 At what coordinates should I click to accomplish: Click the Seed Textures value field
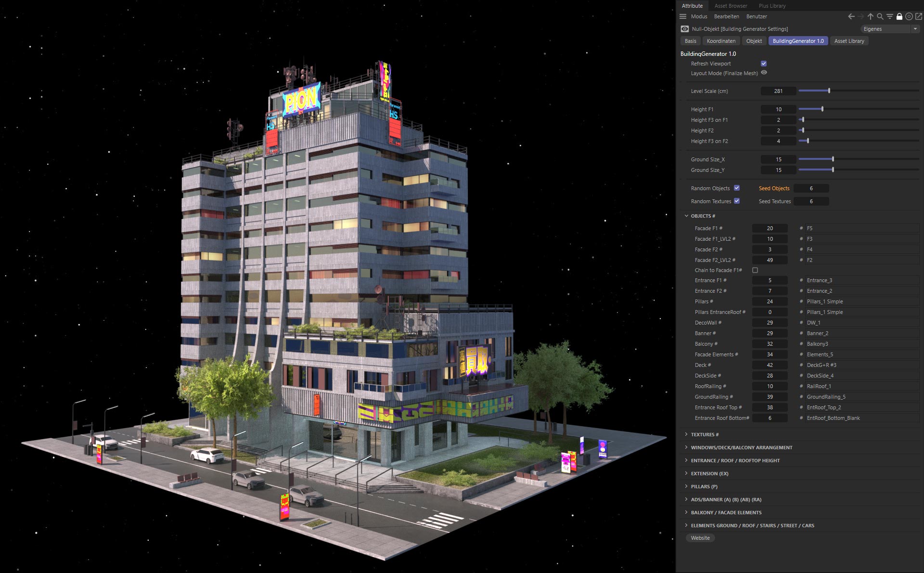(x=811, y=201)
